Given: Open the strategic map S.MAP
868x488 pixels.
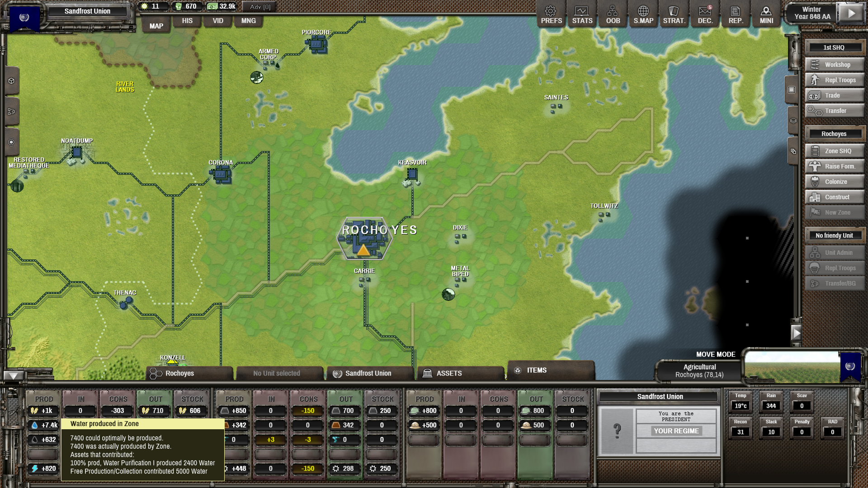Looking at the screenshot, I should (x=643, y=14).
